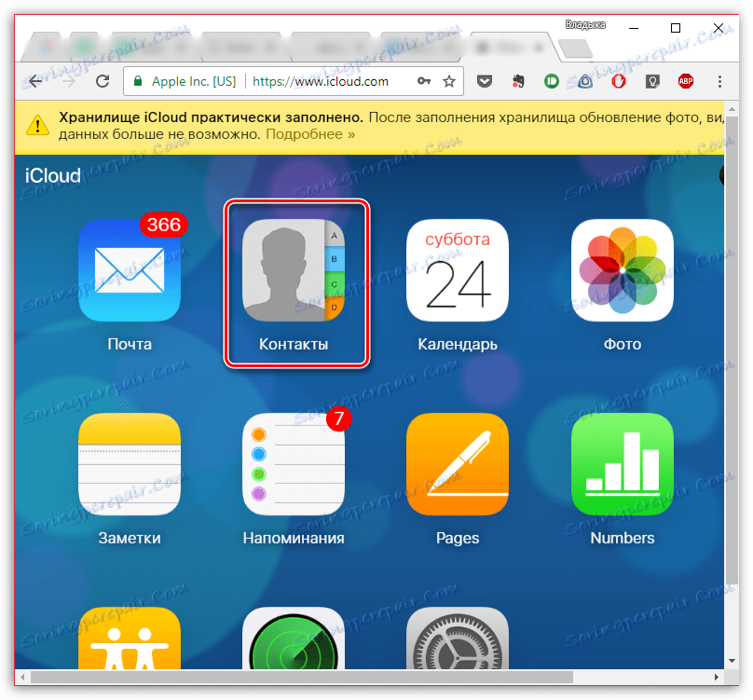The image size is (753, 700).
Task: Open the Find Friends app icon
Action: click(x=130, y=638)
